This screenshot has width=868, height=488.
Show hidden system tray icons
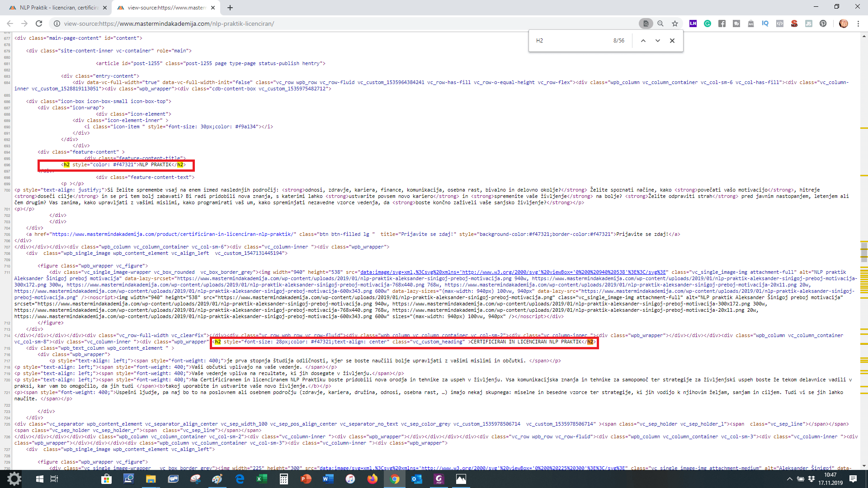(789, 479)
